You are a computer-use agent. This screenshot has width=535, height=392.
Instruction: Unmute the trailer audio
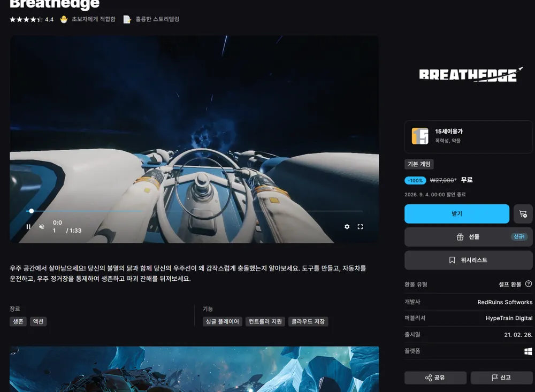[42, 227]
